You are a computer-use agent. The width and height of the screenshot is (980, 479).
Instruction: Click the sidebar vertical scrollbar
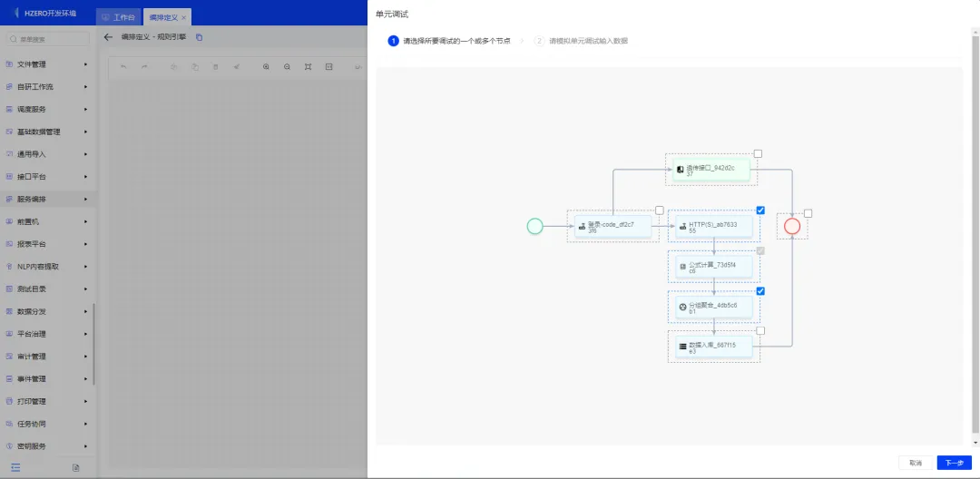(x=93, y=344)
